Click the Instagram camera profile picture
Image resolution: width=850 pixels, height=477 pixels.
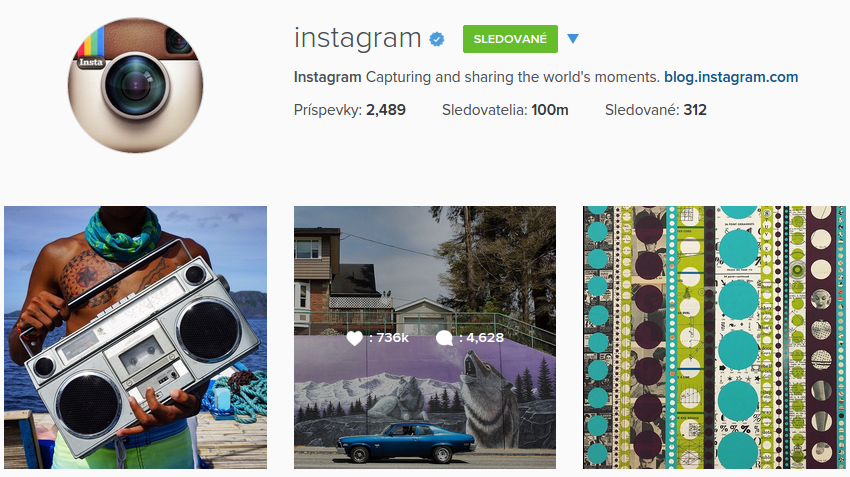136,86
